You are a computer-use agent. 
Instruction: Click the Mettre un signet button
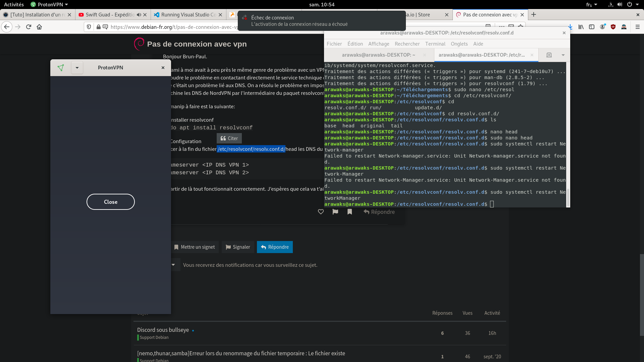tap(195, 247)
